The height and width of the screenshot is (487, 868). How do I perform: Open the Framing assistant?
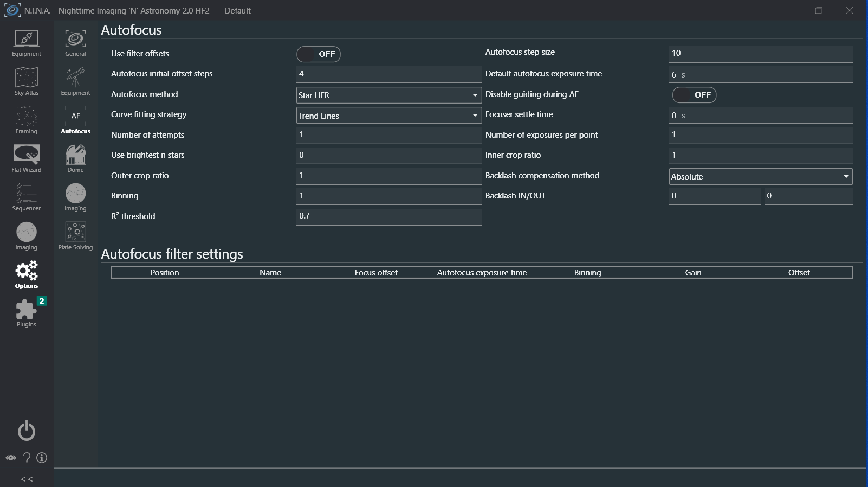click(26, 120)
